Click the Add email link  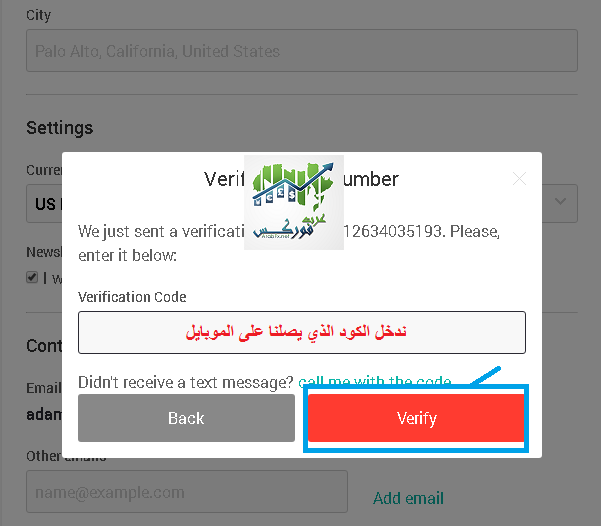(x=408, y=498)
